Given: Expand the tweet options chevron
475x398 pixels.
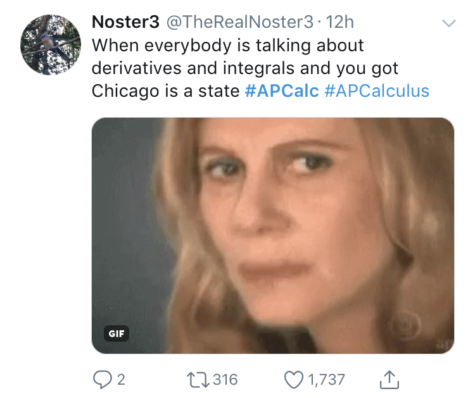Looking at the screenshot, I should (449, 23).
